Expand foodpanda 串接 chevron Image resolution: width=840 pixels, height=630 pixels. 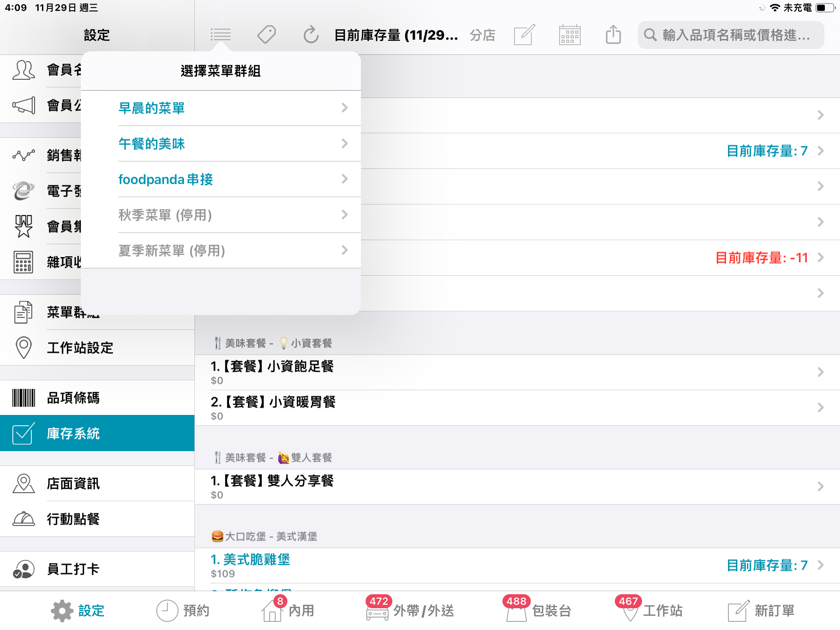[x=345, y=179]
